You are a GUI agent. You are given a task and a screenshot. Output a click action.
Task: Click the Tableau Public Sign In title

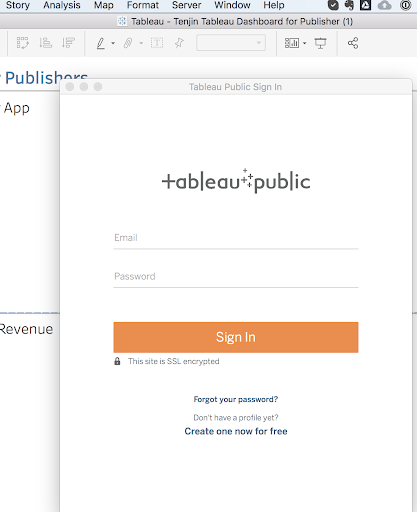pyautogui.click(x=235, y=87)
